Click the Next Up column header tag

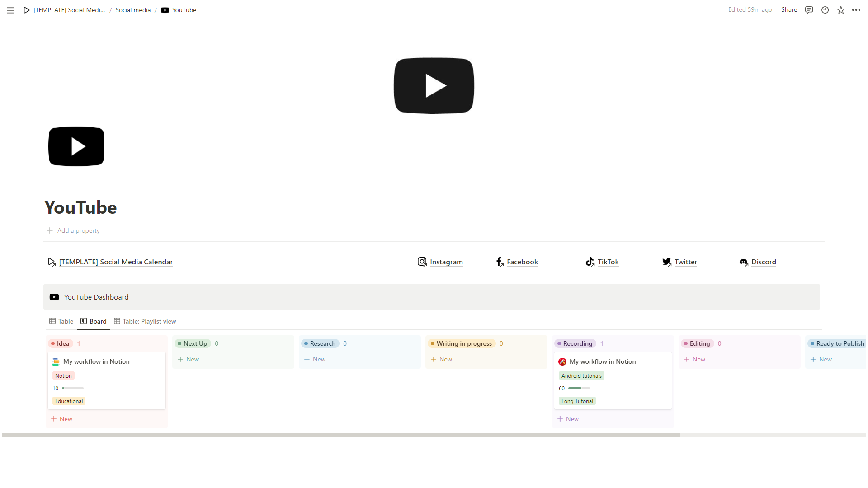coord(193,343)
